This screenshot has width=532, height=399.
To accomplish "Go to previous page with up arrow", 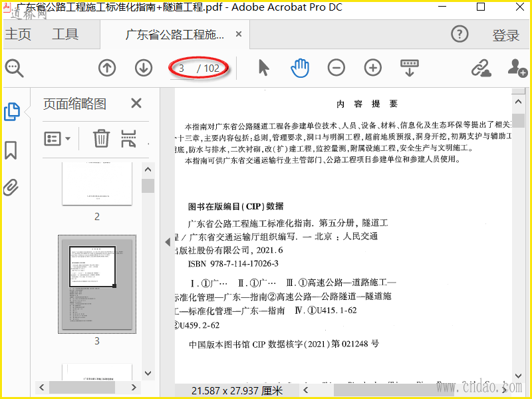I will [x=107, y=68].
